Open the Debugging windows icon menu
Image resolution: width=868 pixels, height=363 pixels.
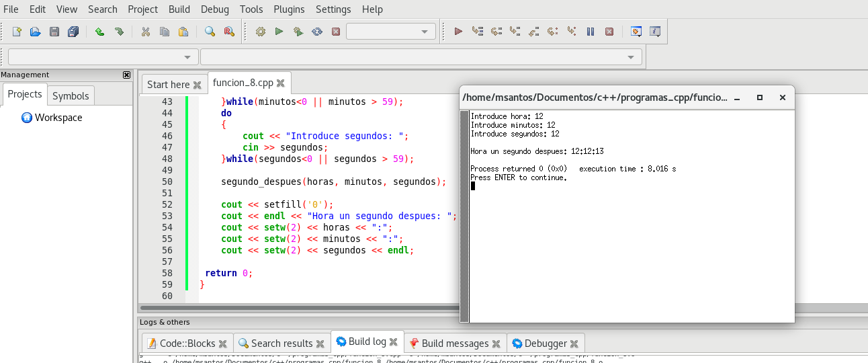click(636, 32)
